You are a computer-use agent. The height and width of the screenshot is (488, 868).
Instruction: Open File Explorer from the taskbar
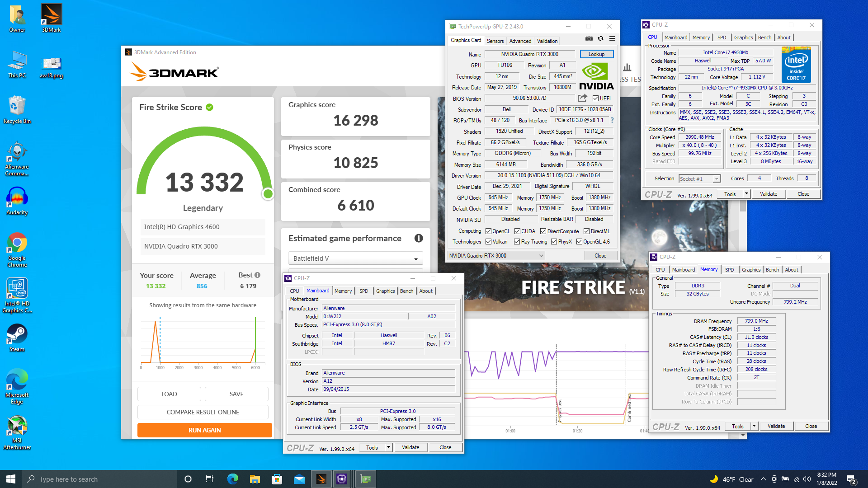(255, 479)
